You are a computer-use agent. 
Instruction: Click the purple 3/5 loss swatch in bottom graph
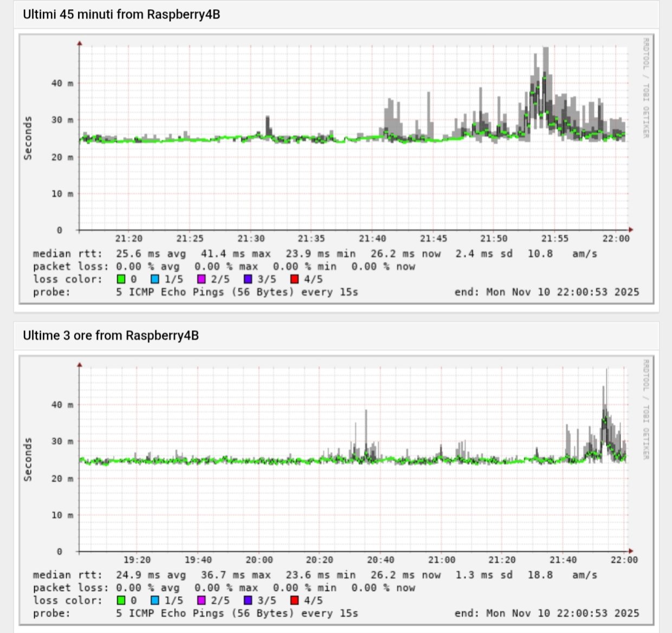click(x=248, y=600)
